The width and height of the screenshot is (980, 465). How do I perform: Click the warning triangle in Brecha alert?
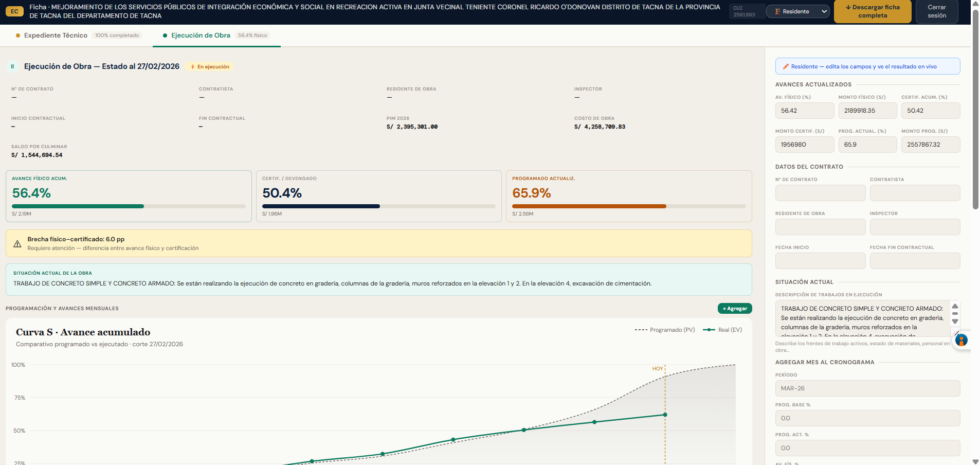click(x=17, y=244)
